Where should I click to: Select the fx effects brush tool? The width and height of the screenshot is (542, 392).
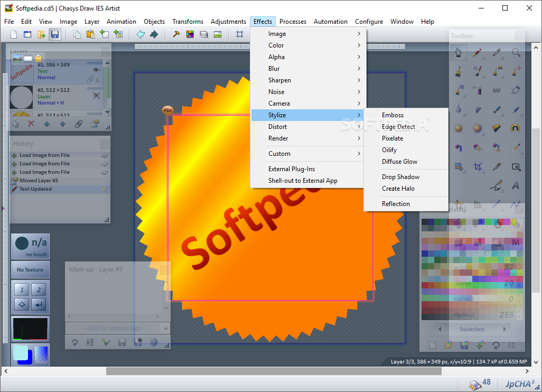coord(478,71)
